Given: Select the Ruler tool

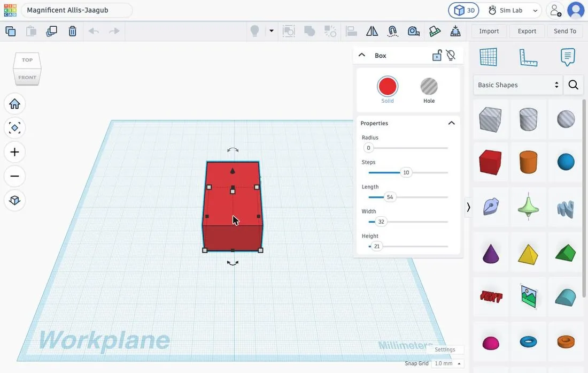Looking at the screenshot, I should pos(528,57).
